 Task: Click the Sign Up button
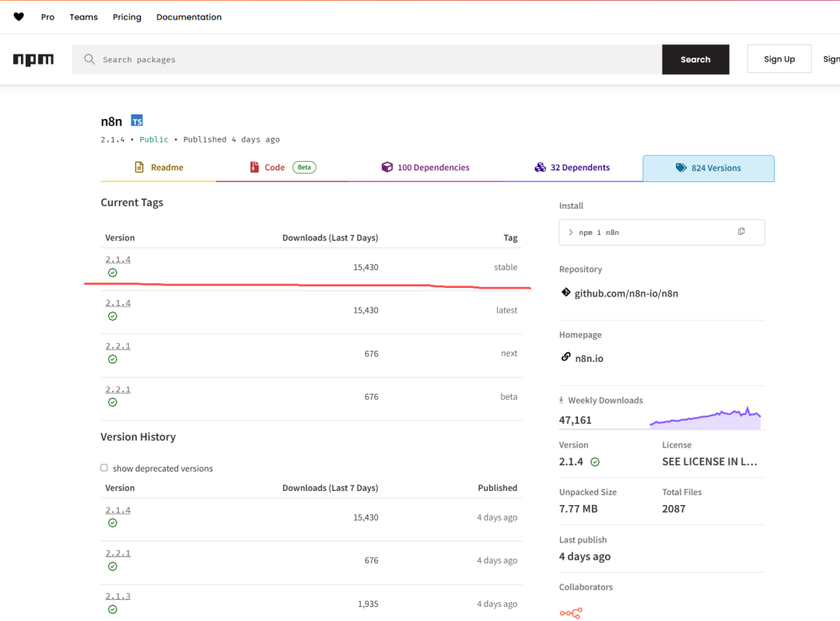coord(779,59)
